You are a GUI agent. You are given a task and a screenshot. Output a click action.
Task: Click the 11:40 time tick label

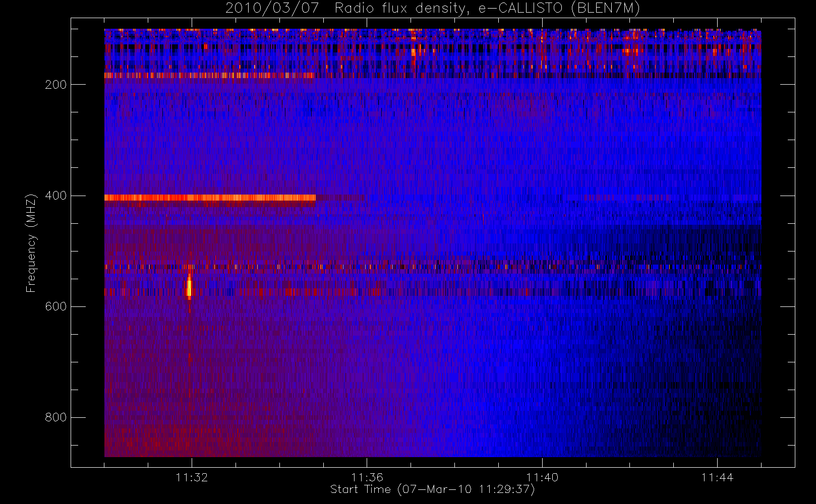[x=542, y=477]
